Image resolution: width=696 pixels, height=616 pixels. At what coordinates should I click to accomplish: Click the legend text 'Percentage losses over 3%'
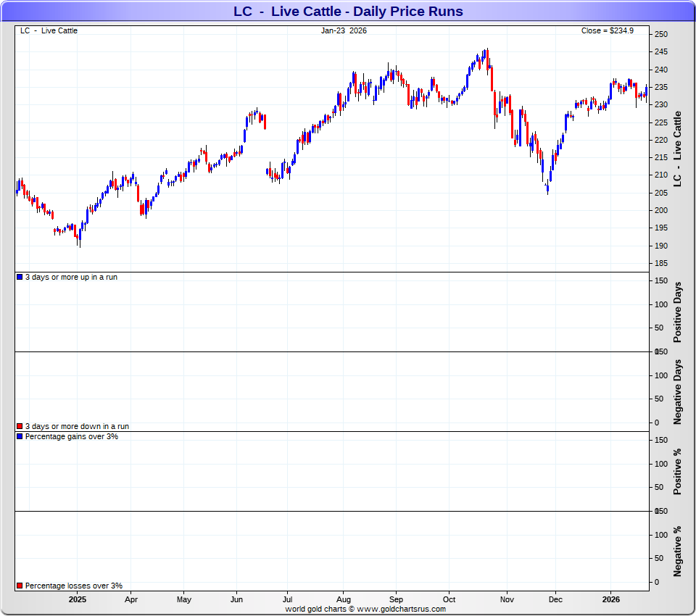point(74,586)
